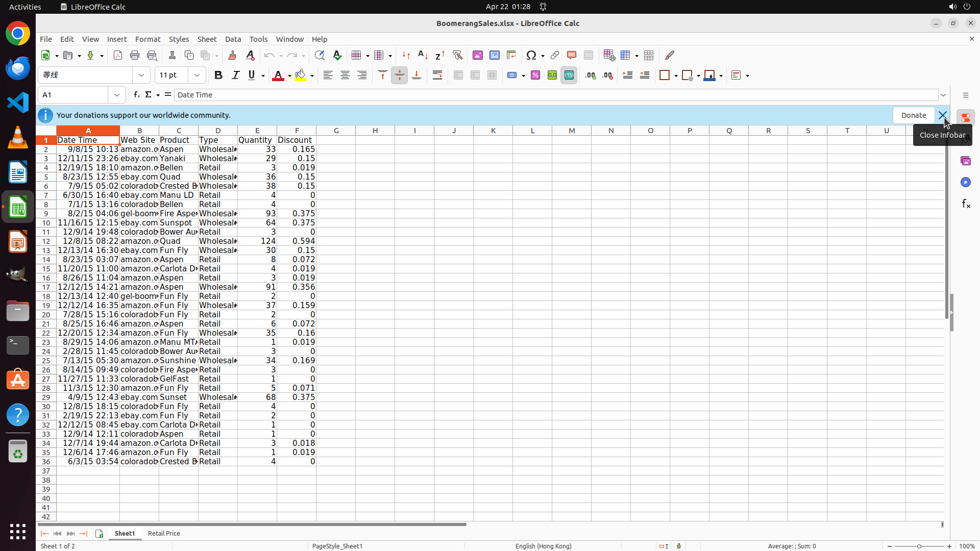The height and width of the screenshot is (551, 980).
Task: Click the Sort Ascending toolbar icon
Action: pos(423,55)
